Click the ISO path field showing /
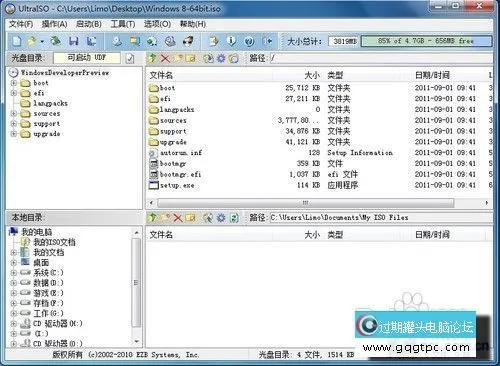Image resolution: width=500 pixels, height=366 pixels. coord(381,58)
